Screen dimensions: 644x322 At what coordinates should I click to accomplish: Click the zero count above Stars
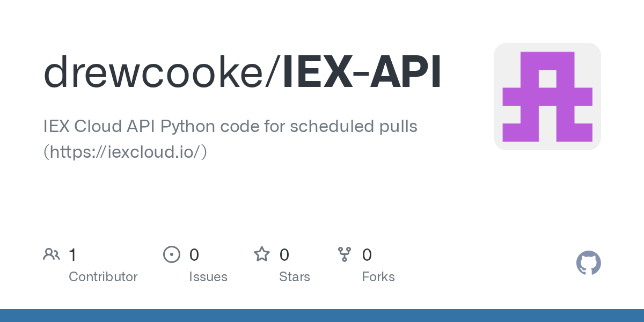point(284,255)
